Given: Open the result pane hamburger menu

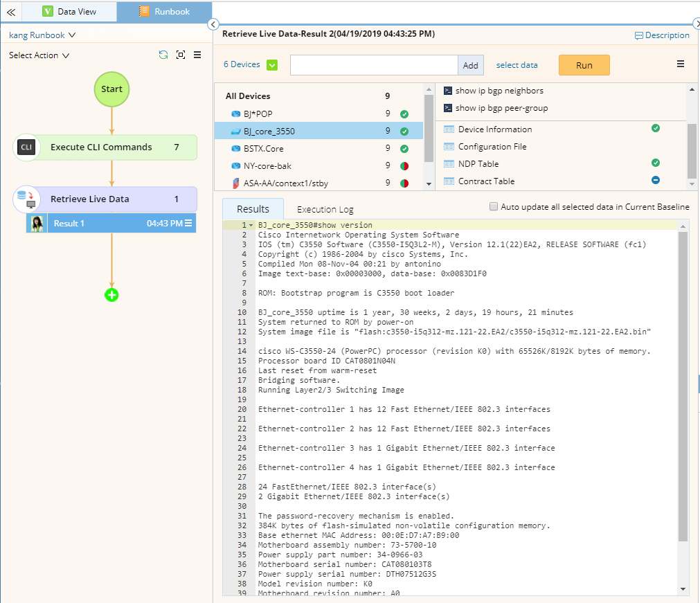Looking at the screenshot, I should click(680, 64).
